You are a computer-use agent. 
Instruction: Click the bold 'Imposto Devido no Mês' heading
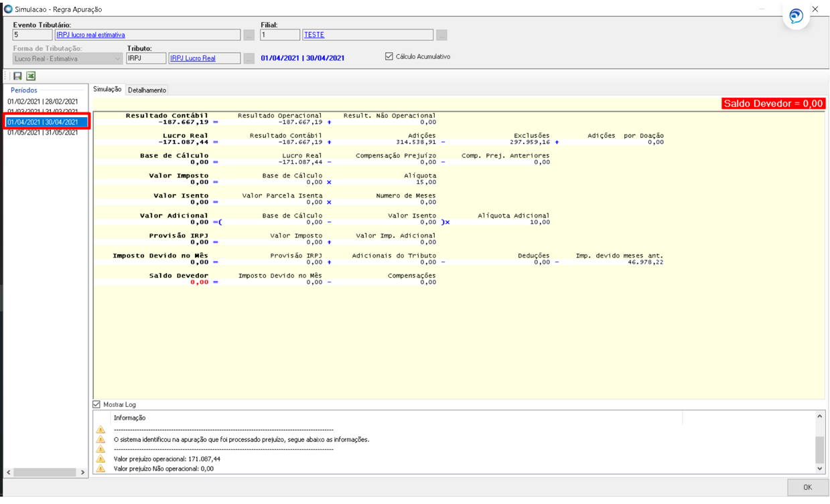point(160,256)
